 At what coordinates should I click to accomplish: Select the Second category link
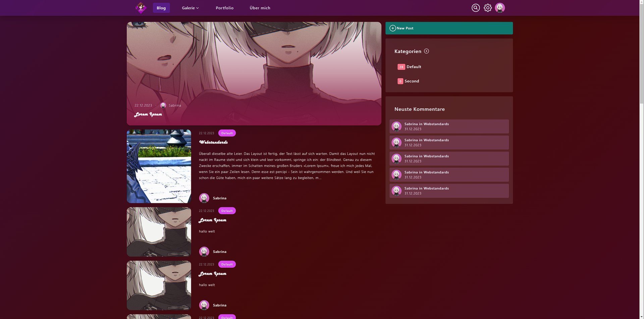pyautogui.click(x=412, y=81)
